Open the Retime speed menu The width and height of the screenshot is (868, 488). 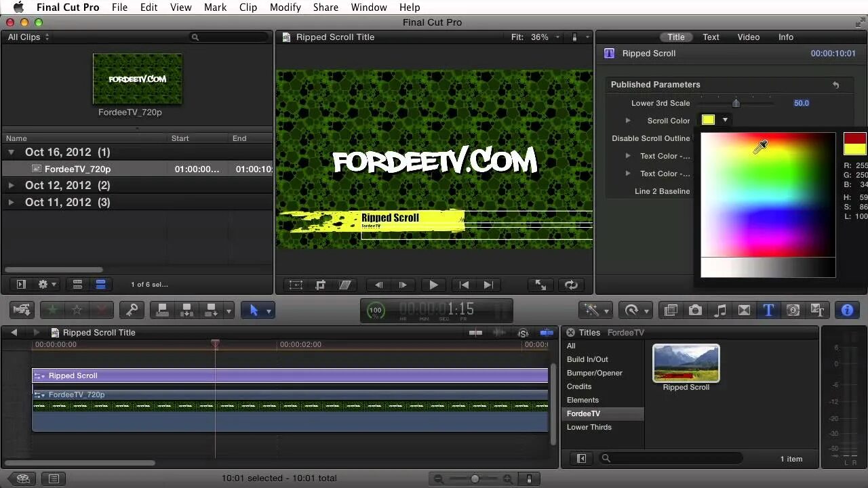[635, 310]
